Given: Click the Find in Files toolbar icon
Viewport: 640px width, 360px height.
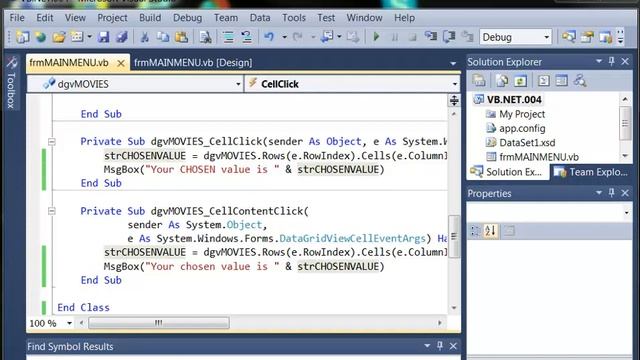Looking at the screenshot, I should (x=205, y=37).
